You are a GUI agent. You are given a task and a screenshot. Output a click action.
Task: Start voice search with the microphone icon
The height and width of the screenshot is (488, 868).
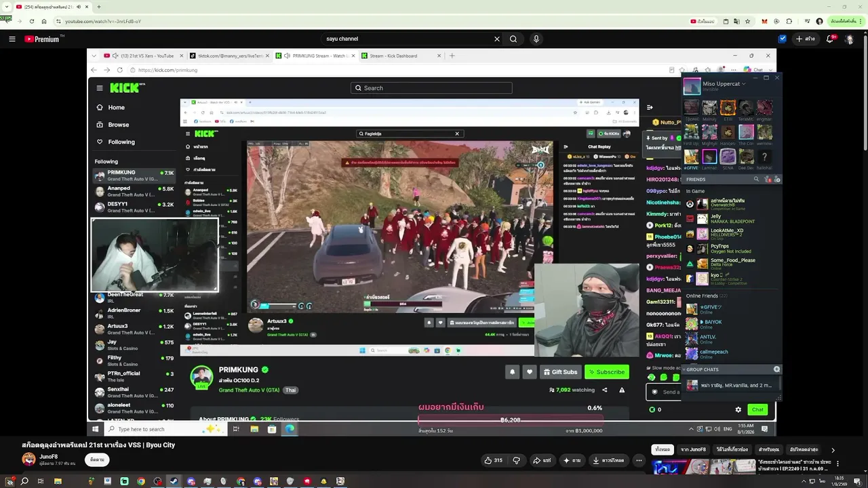pyautogui.click(x=536, y=39)
